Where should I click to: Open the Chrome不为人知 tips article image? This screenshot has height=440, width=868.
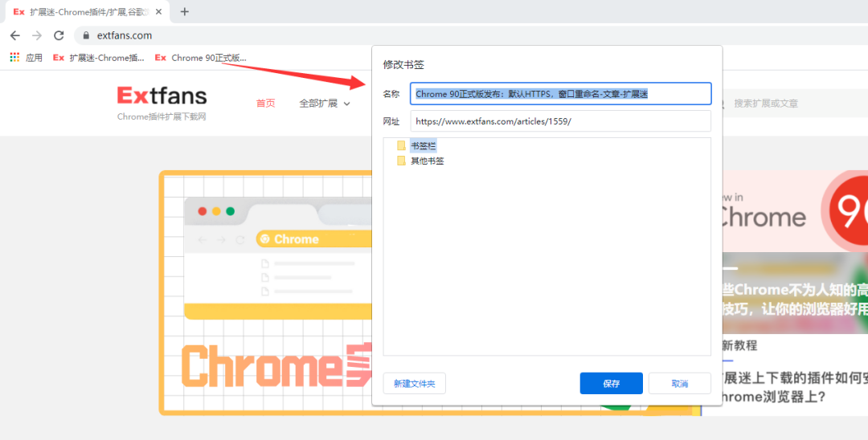pos(795,293)
